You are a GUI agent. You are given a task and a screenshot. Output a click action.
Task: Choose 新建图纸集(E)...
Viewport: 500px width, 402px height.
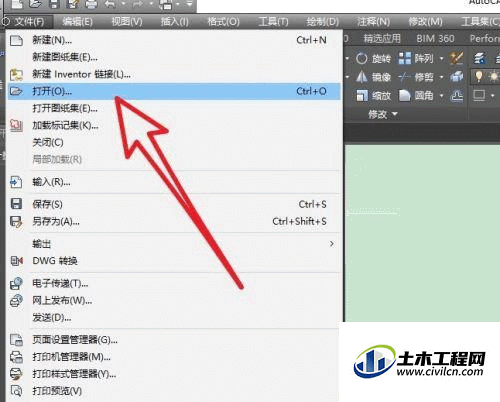[x=173, y=57]
